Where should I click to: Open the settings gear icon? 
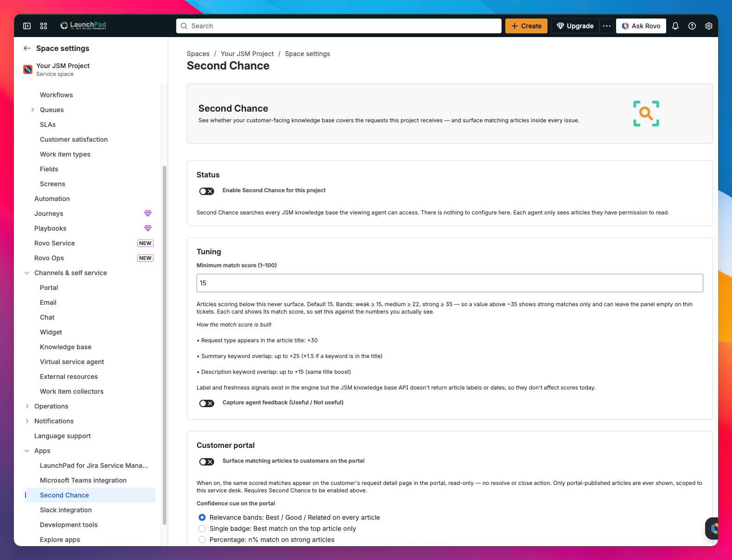tap(709, 26)
